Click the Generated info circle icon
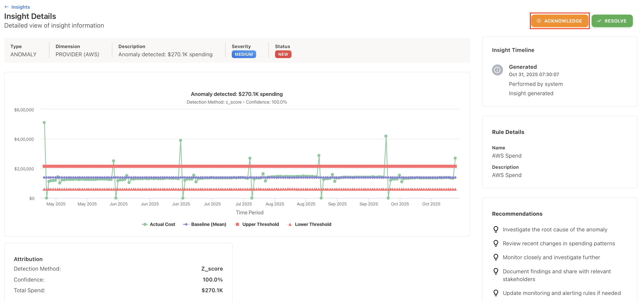This screenshot has width=644, height=302. click(x=497, y=70)
